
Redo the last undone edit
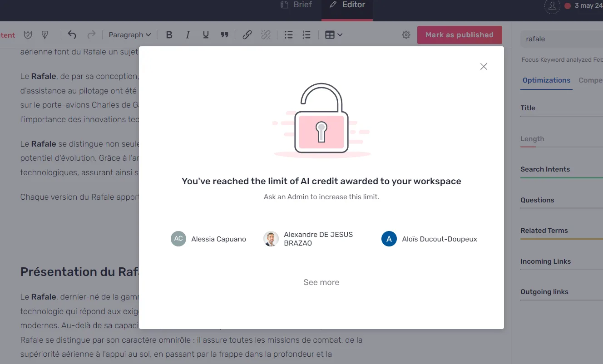click(91, 34)
